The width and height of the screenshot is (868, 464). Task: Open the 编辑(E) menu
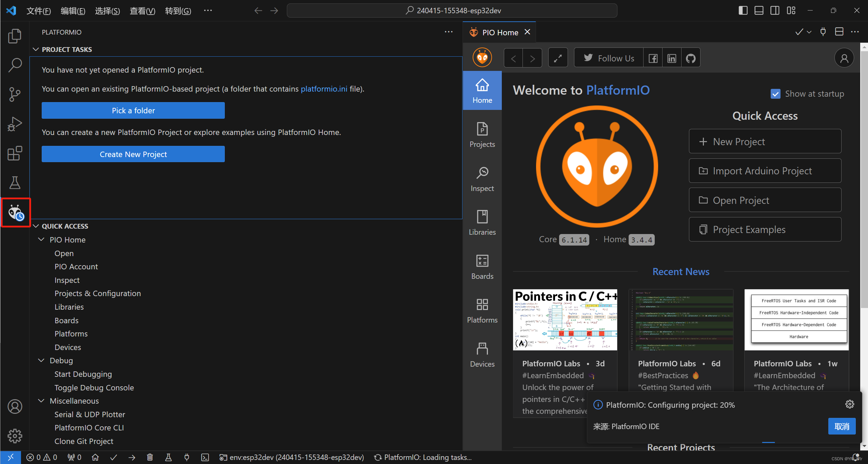[x=73, y=11]
